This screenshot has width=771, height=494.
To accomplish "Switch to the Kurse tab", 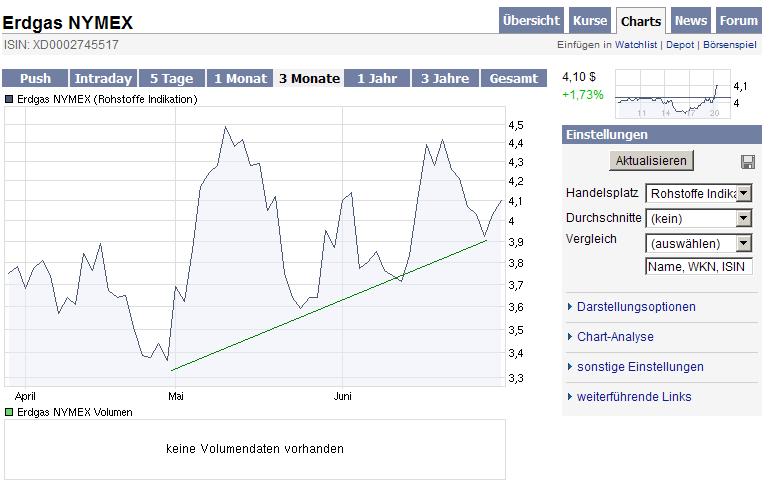I will coord(590,21).
